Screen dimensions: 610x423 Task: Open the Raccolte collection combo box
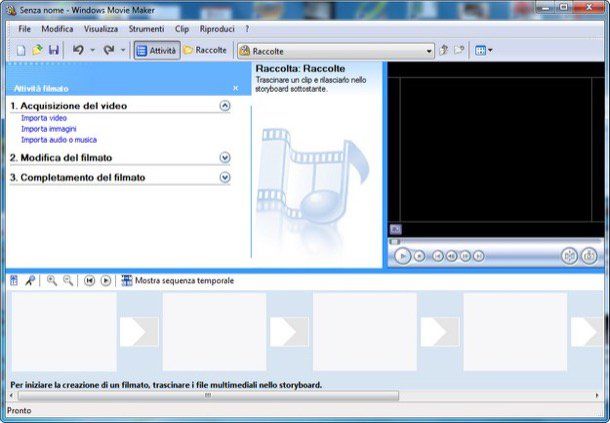tap(336, 51)
